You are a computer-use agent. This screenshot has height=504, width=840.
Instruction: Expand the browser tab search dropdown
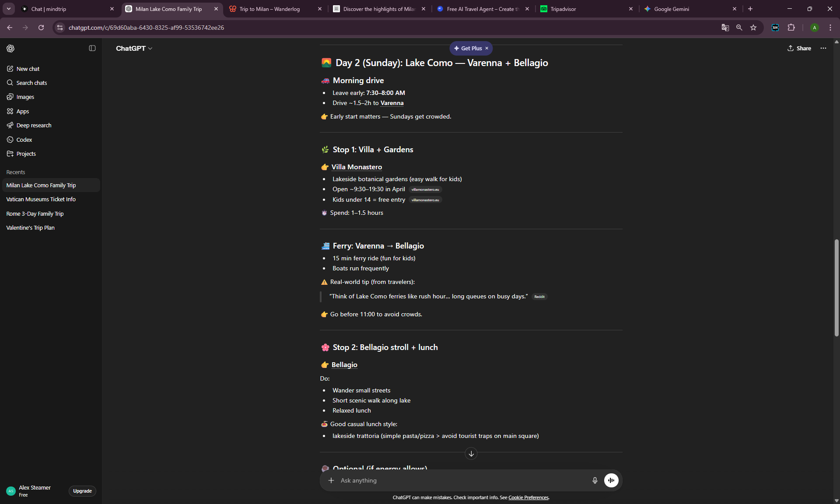8,9
